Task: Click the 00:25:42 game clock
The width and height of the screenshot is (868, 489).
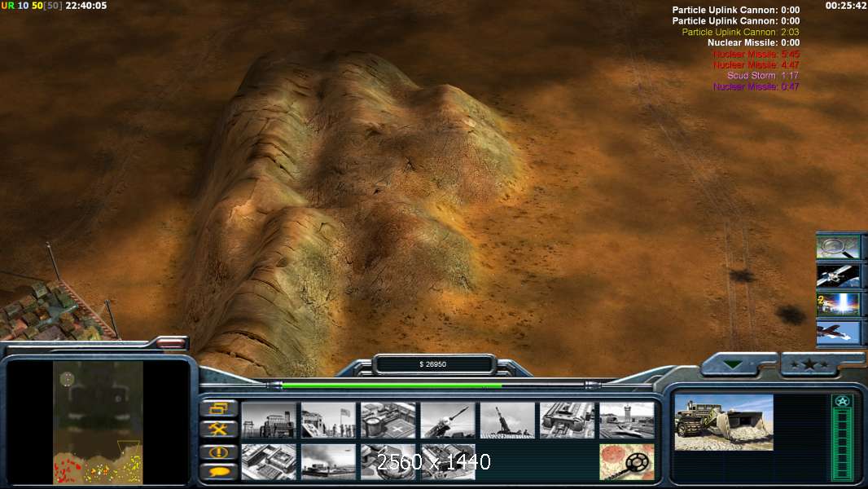Action: (845, 6)
